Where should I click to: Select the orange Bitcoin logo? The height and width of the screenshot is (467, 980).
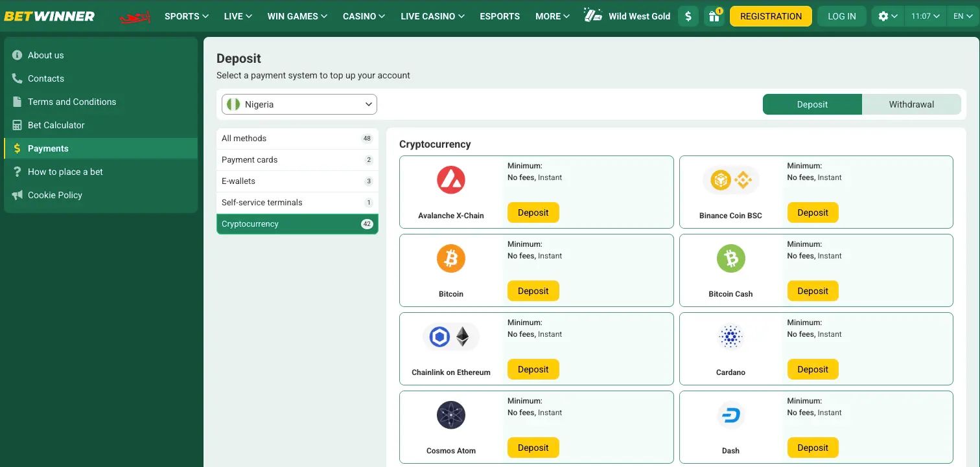click(x=451, y=258)
